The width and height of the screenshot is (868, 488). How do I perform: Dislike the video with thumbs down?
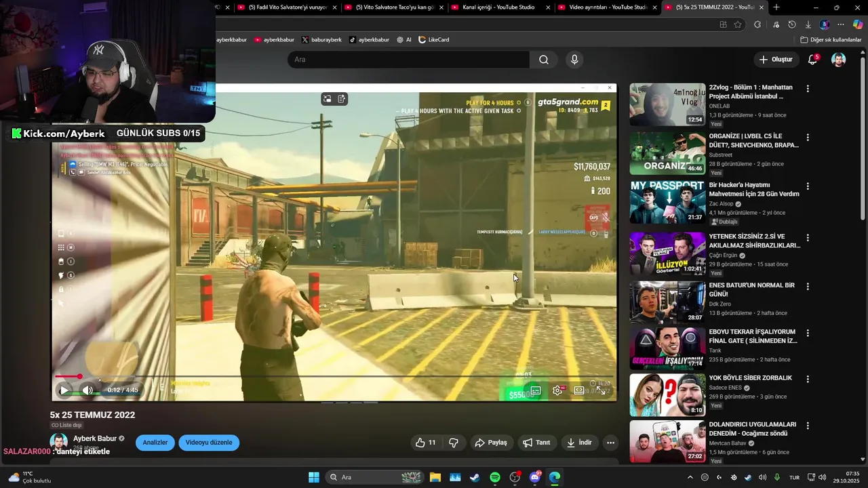pos(454,443)
